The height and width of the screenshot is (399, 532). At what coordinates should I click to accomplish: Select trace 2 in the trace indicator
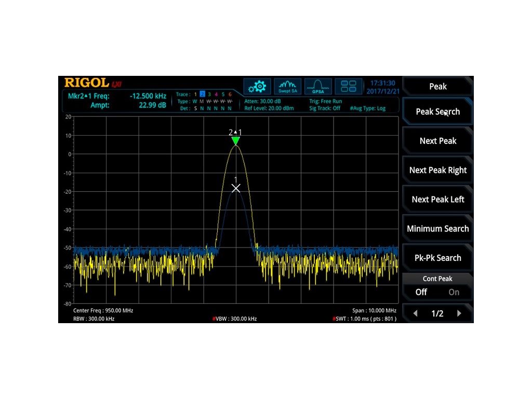(203, 95)
